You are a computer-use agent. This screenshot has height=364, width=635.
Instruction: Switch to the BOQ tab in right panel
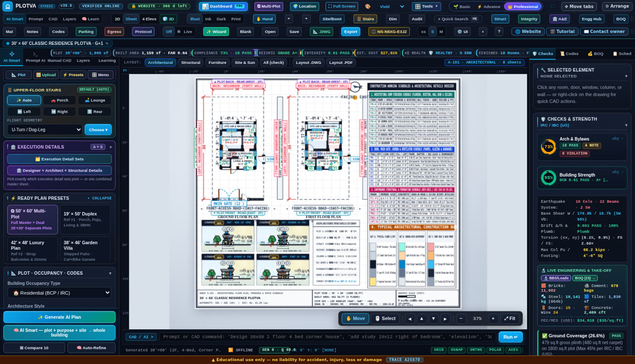(595, 54)
